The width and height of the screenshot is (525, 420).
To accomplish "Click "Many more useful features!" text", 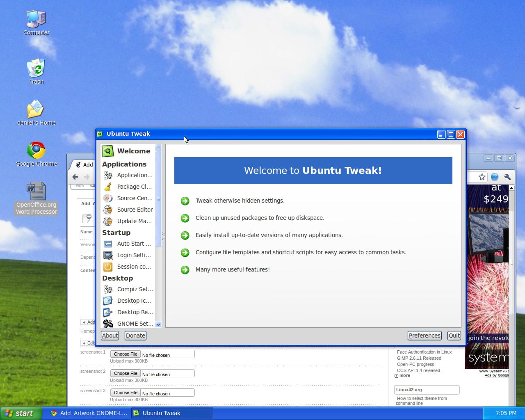I will (233, 269).
